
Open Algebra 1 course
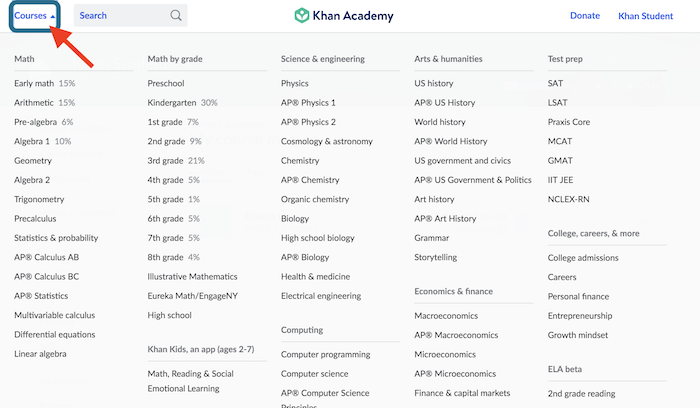click(32, 141)
